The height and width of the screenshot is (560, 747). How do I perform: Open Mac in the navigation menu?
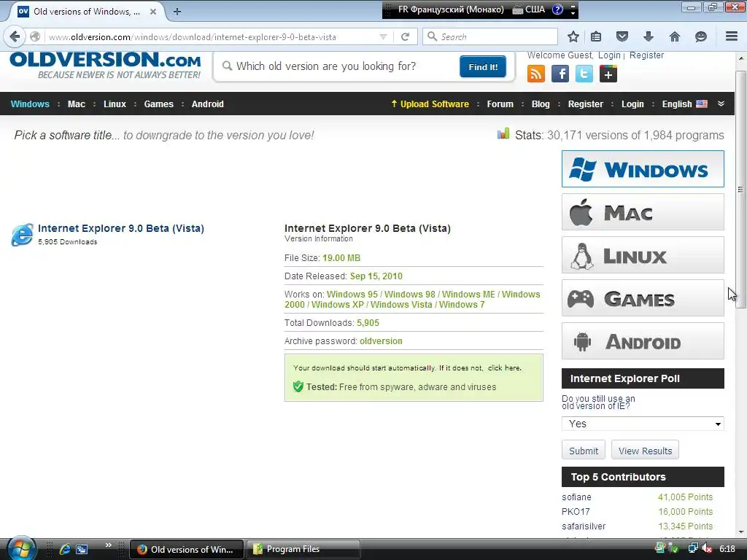point(76,104)
